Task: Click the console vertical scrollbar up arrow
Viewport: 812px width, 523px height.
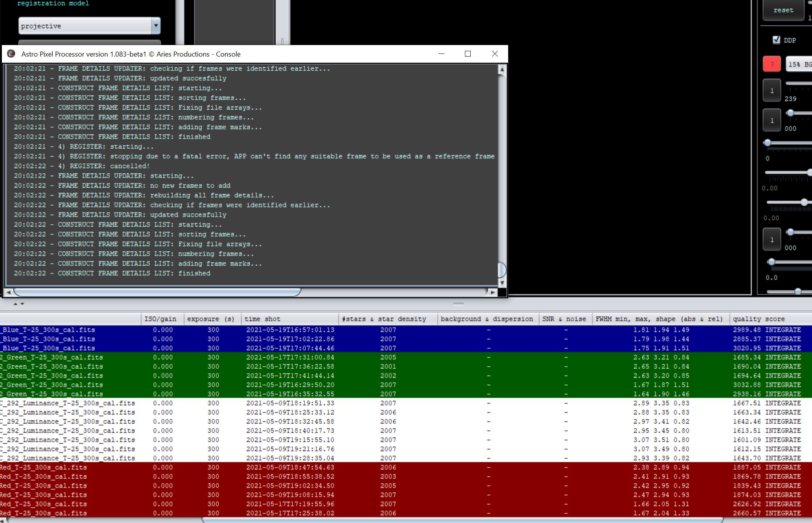Action: pyautogui.click(x=502, y=70)
